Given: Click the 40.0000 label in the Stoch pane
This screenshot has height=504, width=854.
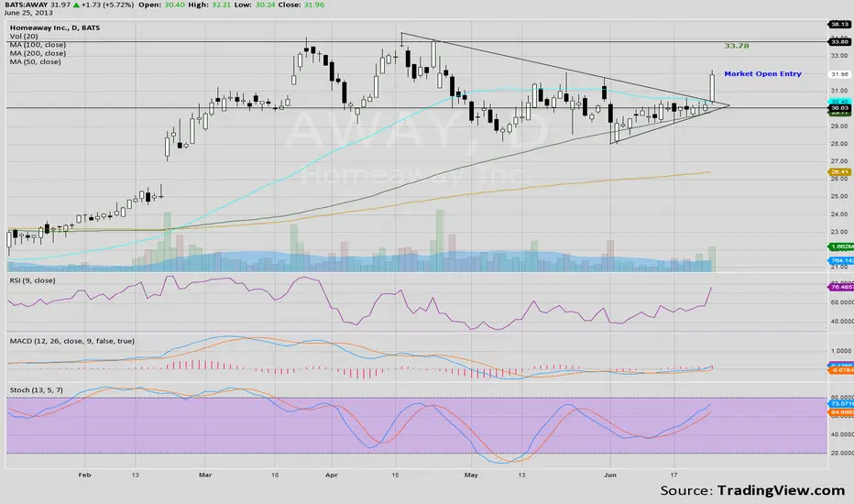Looking at the screenshot, I should [842, 434].
